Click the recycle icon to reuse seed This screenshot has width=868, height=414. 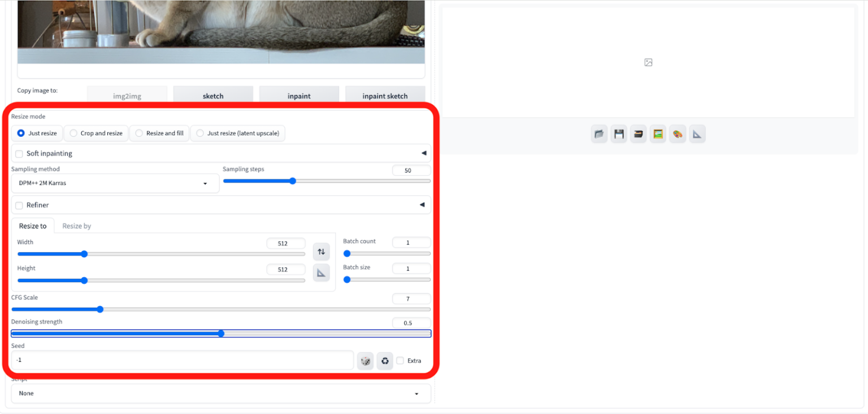coord(385,361)
